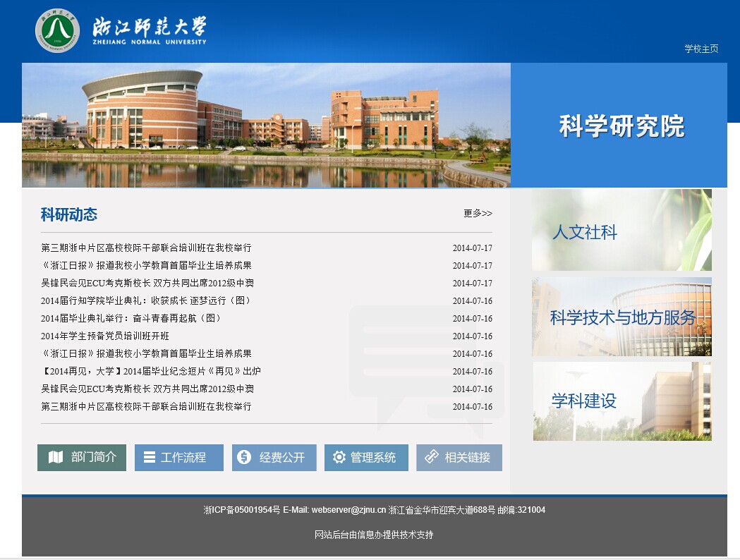This screenshot has height=560, width=740.
Task: Click the map icon on 部门简介 button
Action: [x=56, y=457]
